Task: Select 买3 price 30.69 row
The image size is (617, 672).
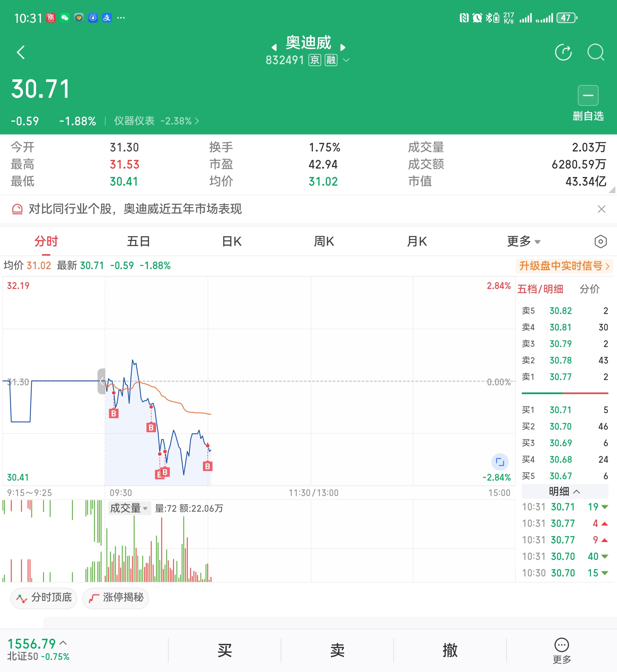Action: coord(565,443)
